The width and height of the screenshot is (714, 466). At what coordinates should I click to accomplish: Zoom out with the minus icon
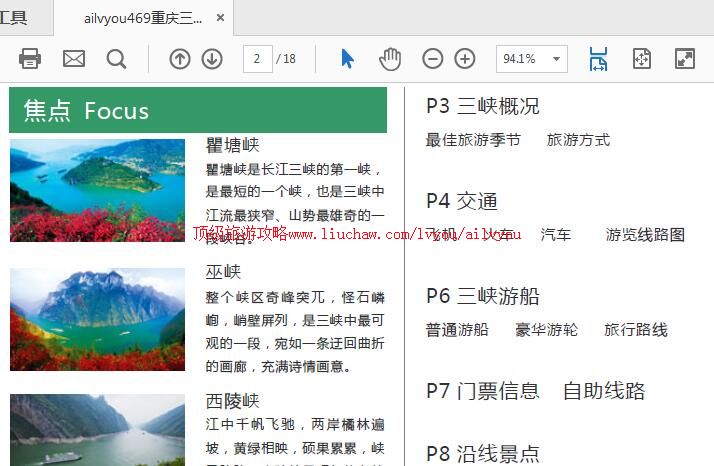432,59
